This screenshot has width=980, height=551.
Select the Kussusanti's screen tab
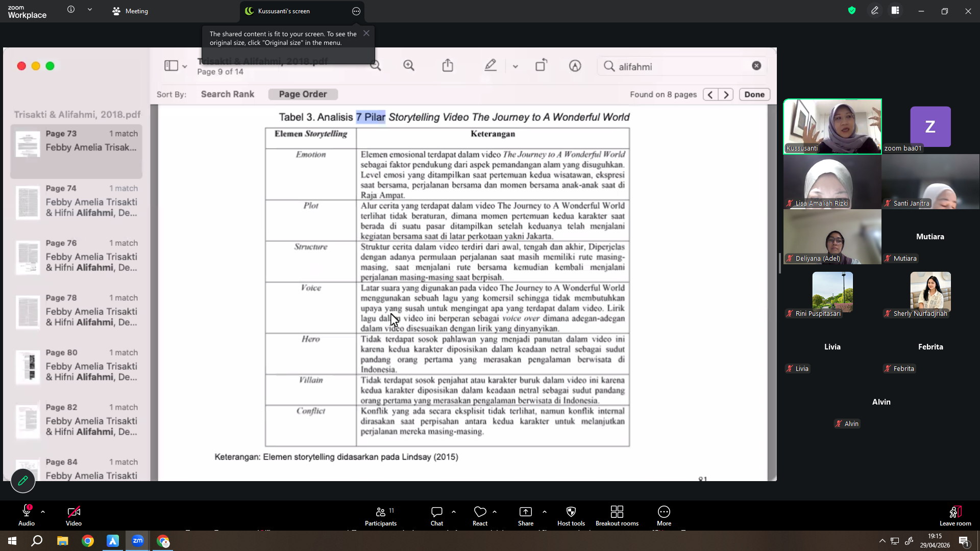(302, 11)
